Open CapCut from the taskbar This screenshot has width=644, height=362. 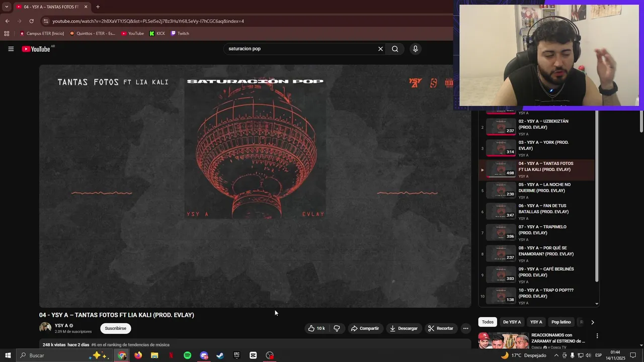(253, 355)
